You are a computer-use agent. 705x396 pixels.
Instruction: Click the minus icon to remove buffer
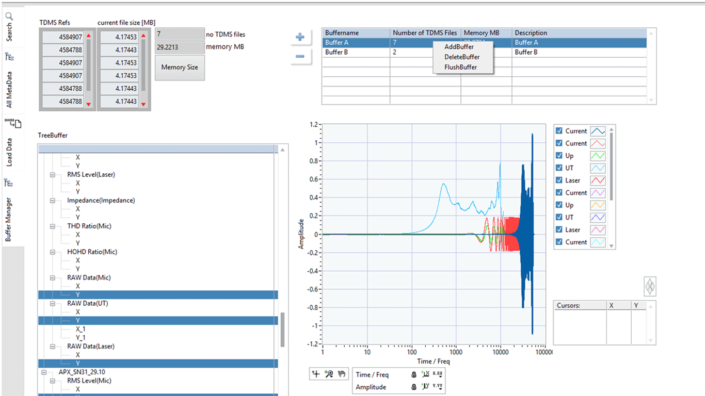[300, 56]
